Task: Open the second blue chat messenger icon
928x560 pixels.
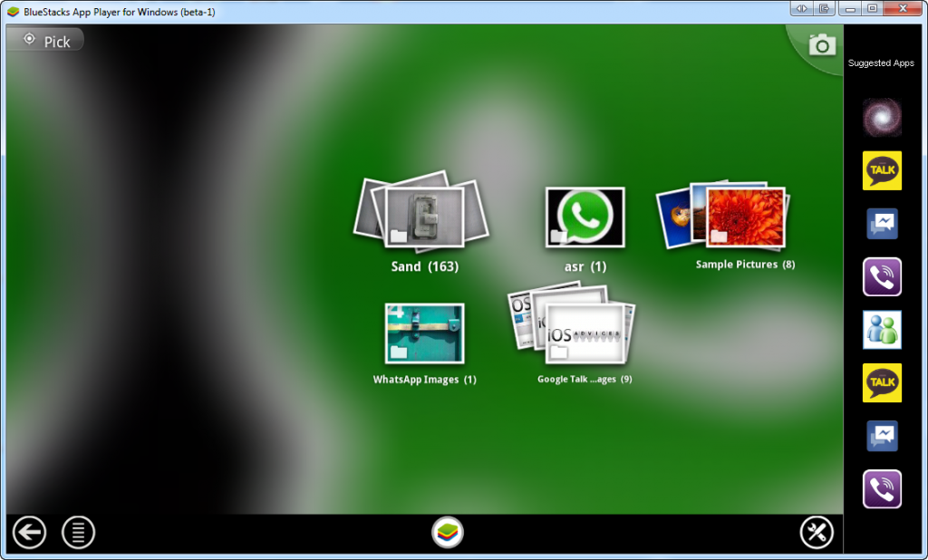Action: (x=882, y=436)
